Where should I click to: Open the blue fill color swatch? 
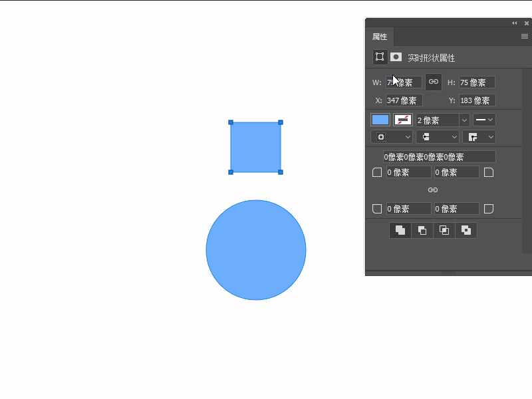point(380,120)
